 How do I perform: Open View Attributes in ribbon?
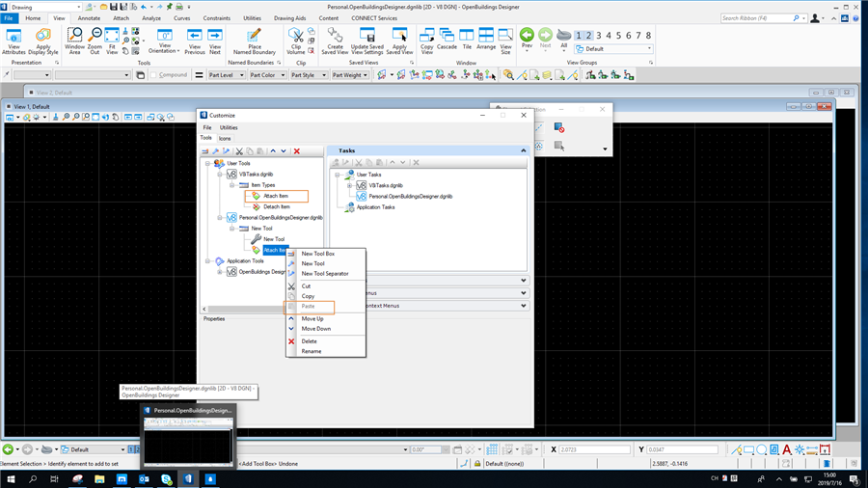coord(14,41)
